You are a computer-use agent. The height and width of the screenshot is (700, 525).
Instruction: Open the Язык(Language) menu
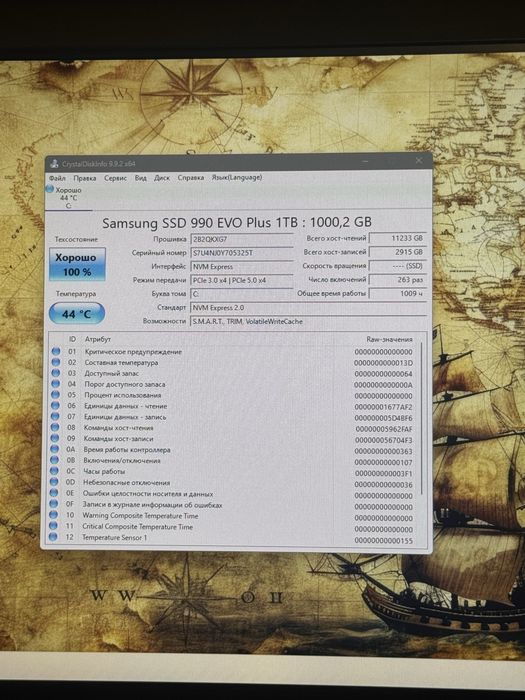click(x=237, y=177)
